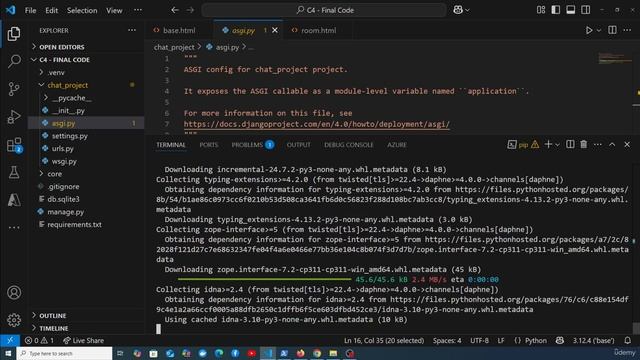Open editor More Actions menu
This screenshot has height=360, width=640.
coord(627,30)
